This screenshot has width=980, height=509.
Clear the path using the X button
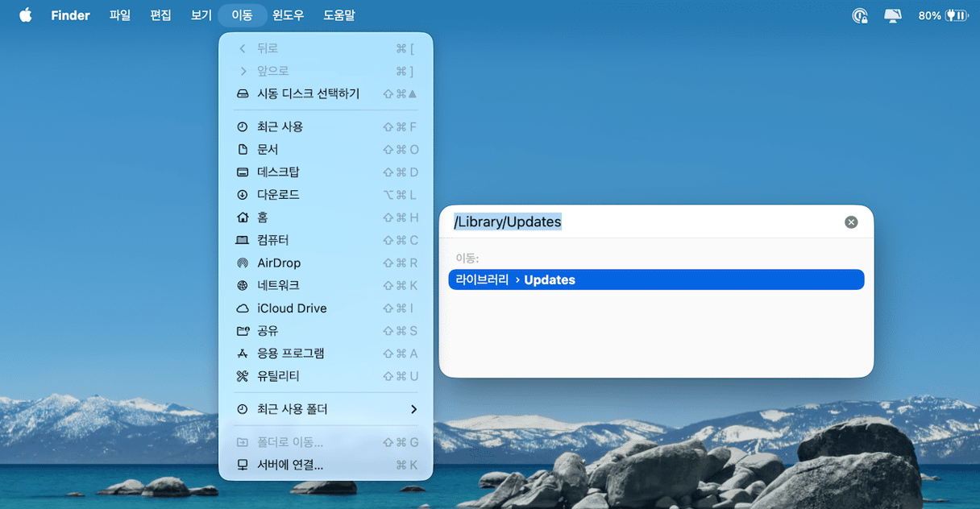(851, 221)
